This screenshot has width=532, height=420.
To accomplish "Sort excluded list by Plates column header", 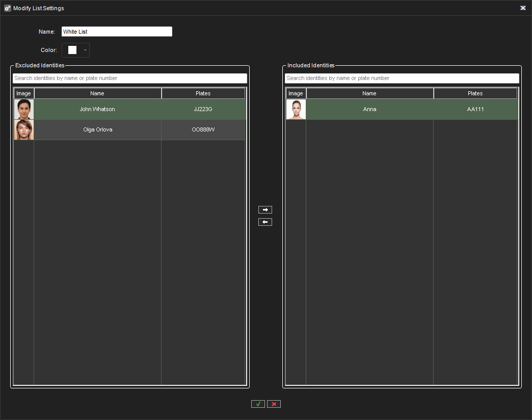I will 203,93.
